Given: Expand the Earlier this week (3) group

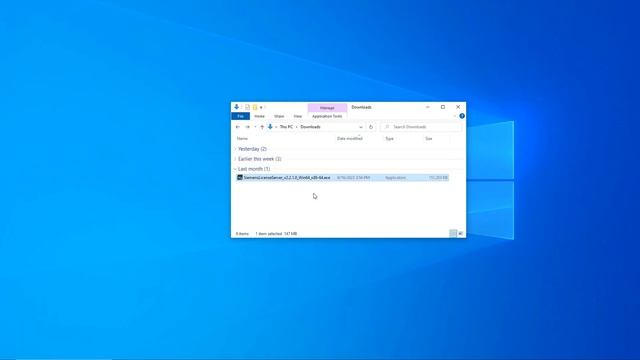Looking at the screenshot, I should coord(235,159).
